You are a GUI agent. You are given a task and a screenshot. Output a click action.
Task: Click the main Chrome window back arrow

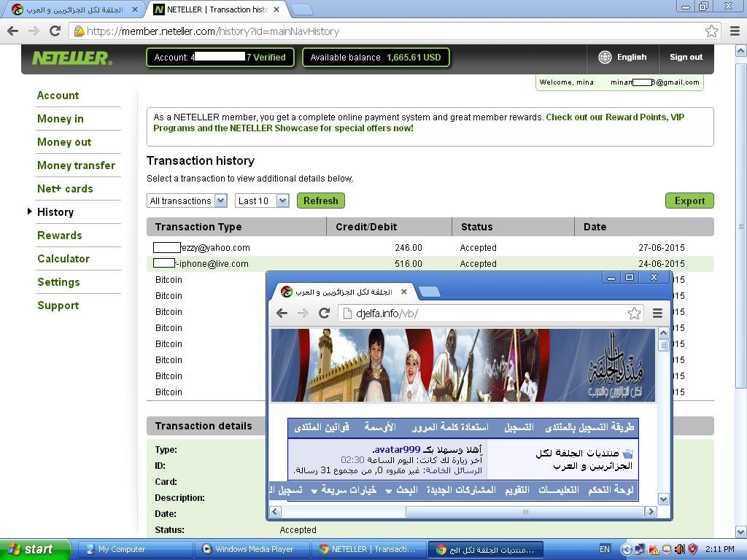13,31
